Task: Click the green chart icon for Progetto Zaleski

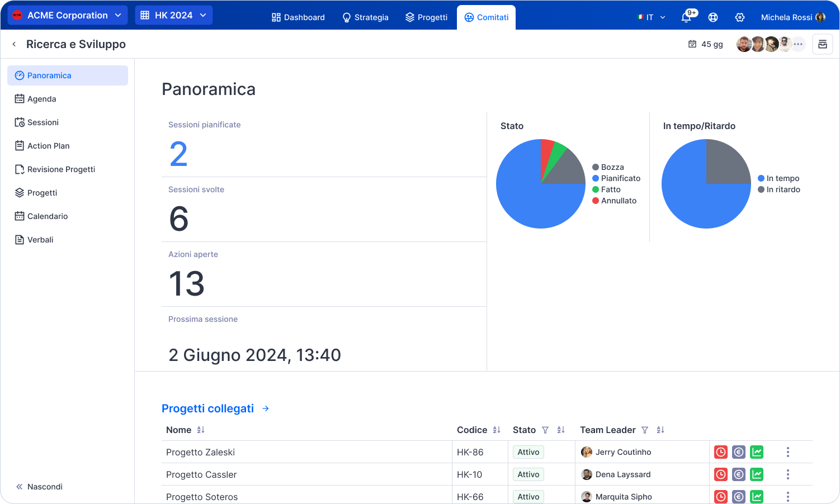Action: click(757, 452)
